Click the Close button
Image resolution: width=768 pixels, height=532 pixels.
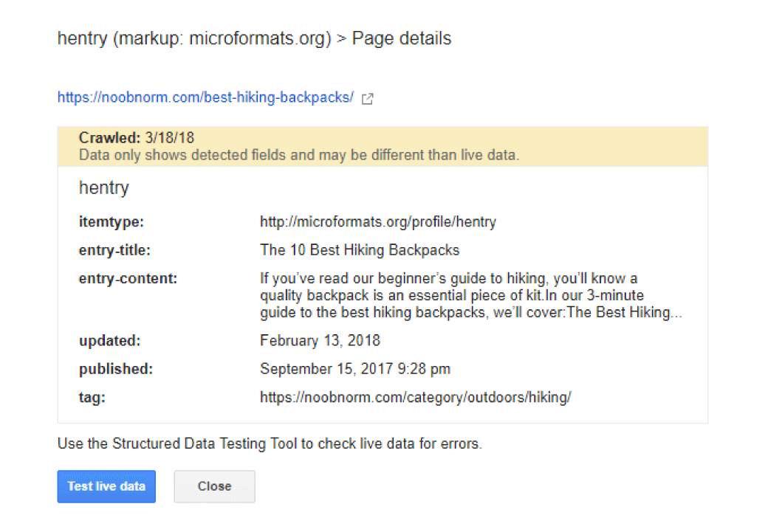[215, 486]
